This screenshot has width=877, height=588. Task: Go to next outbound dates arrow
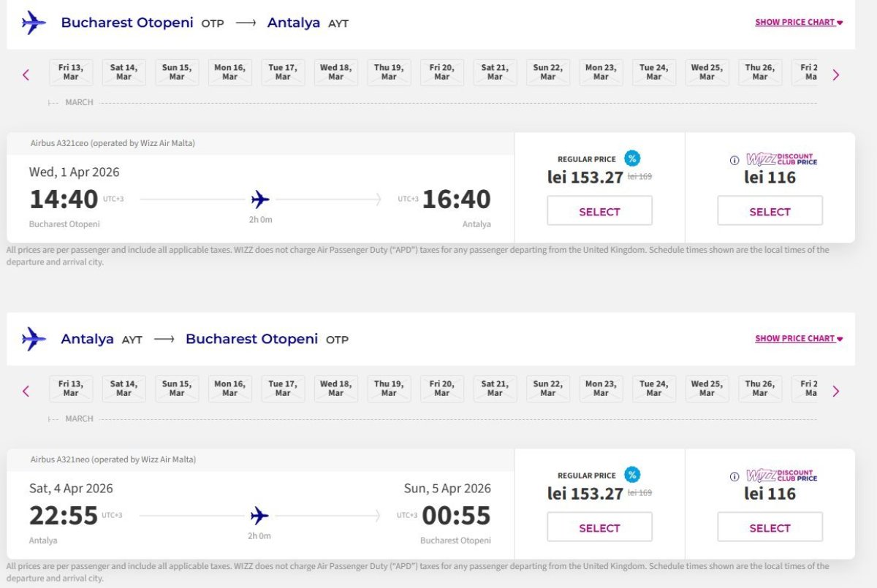tap(836, 75)
